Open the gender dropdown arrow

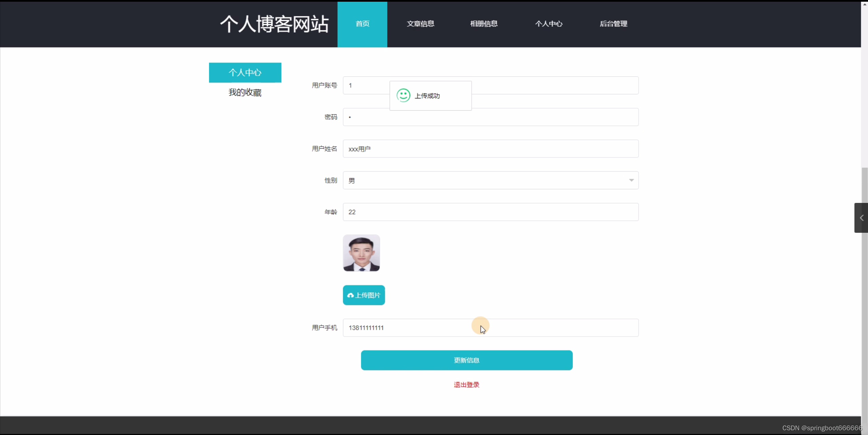tap(631, 181)
